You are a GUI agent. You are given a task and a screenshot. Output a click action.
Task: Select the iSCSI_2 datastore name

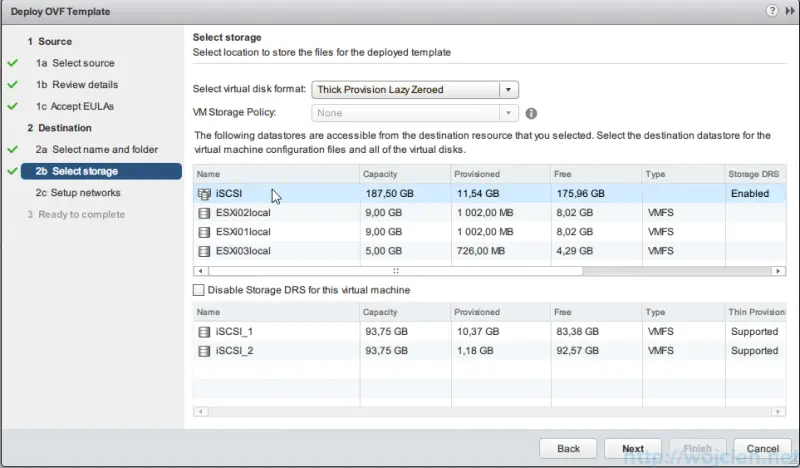click(x=234, y=351)
